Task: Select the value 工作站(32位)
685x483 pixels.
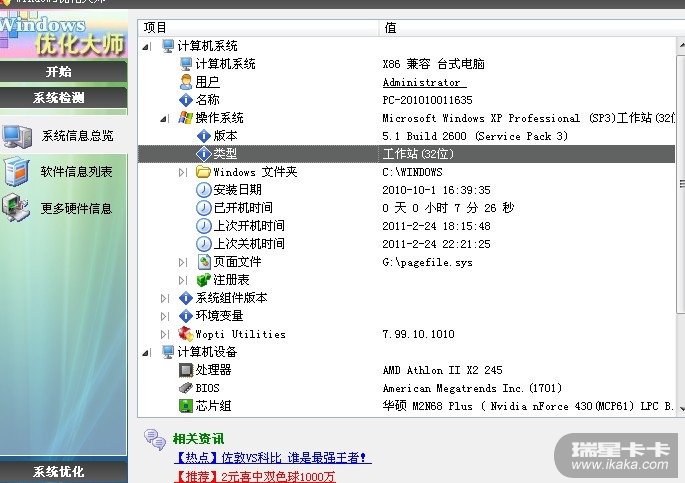Action: (418, 154)
